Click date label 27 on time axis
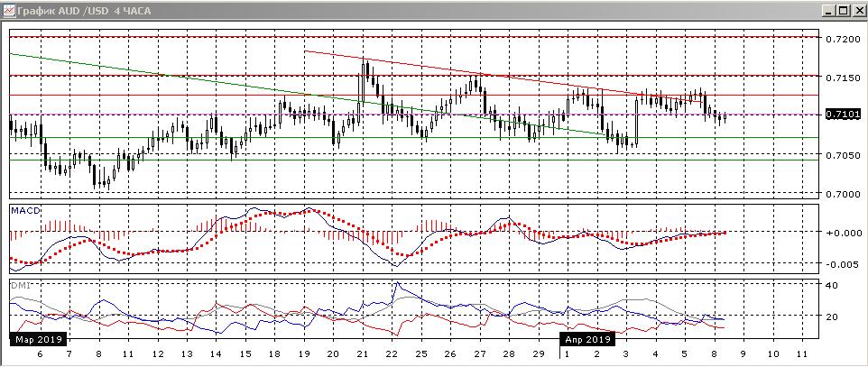Viewport: 868px width, 367px height. pyautogui.click(x=481, y=353)
